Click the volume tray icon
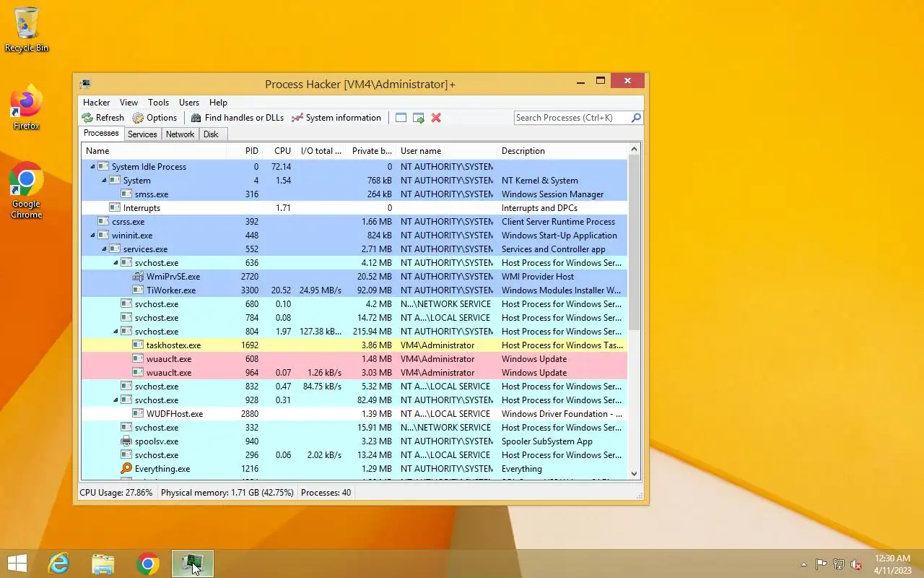The width and height of the screenshot is (924, 578). (x=856, y=564)
